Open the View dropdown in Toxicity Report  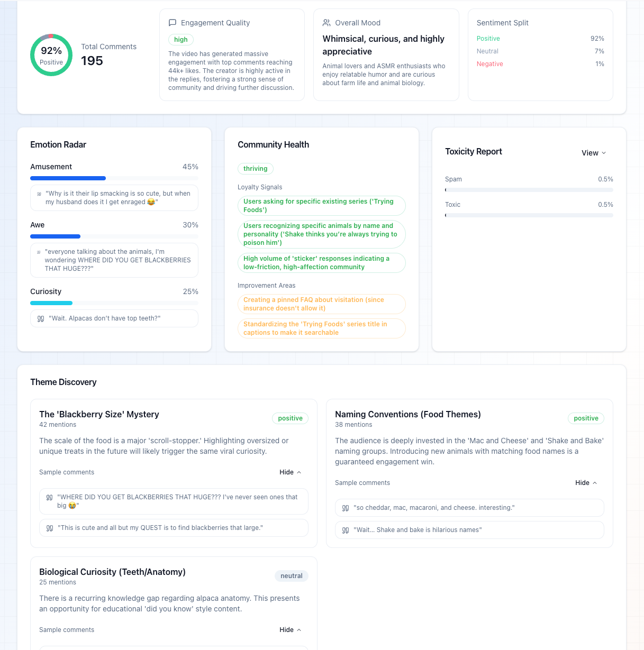[593, 153]
